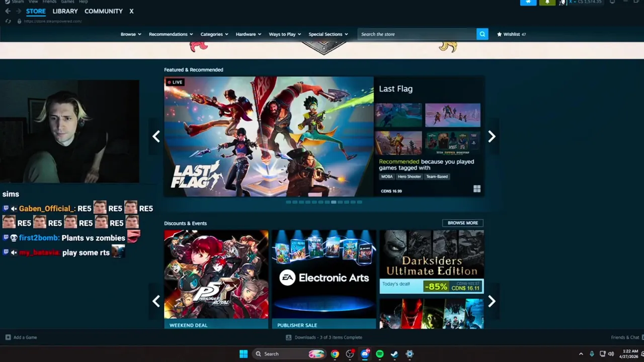Go to previous discounts arrow
644x362 pixels.
pos(156,301)
